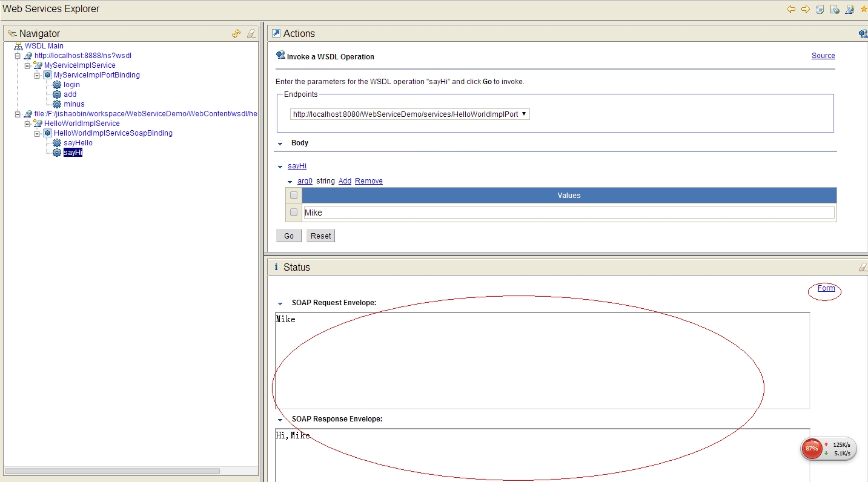Viewport: 868px width, 482px height.
Task: Click the arg0 parameter link
Action: [x=305, y=181]
